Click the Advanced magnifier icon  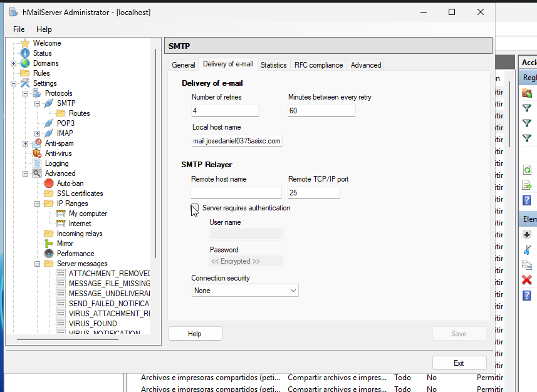point(37,173)
